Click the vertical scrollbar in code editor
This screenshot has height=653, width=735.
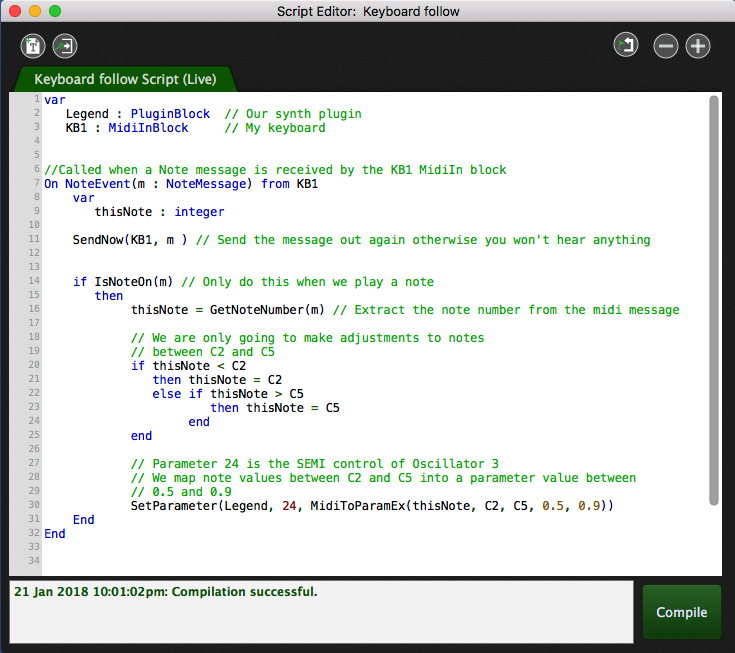click(x=714, y=300)
